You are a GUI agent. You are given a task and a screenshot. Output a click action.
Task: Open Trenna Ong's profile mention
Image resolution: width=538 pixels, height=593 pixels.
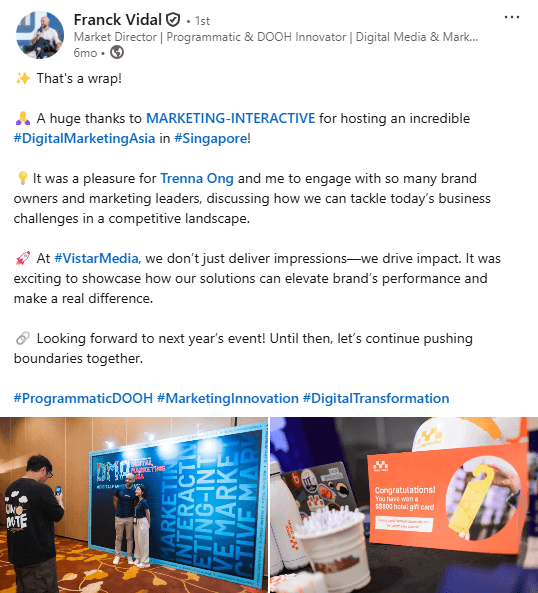point(197,178)
